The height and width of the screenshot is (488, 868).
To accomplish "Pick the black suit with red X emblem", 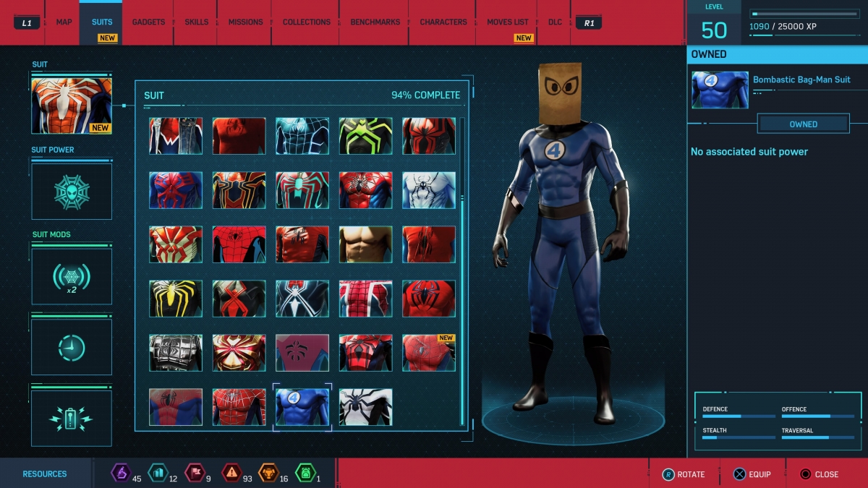I will pyautogui.click(x=239, y=299).
